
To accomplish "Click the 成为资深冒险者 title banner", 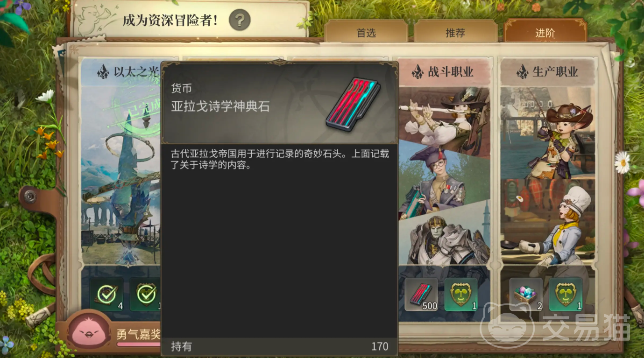I will pyautogui.click(x=170, y=20).
